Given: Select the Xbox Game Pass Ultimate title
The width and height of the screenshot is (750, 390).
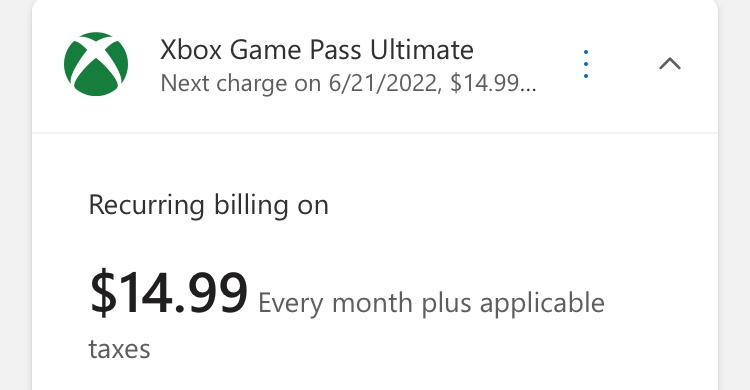Looking at the screenshot, I should (317, 50).
